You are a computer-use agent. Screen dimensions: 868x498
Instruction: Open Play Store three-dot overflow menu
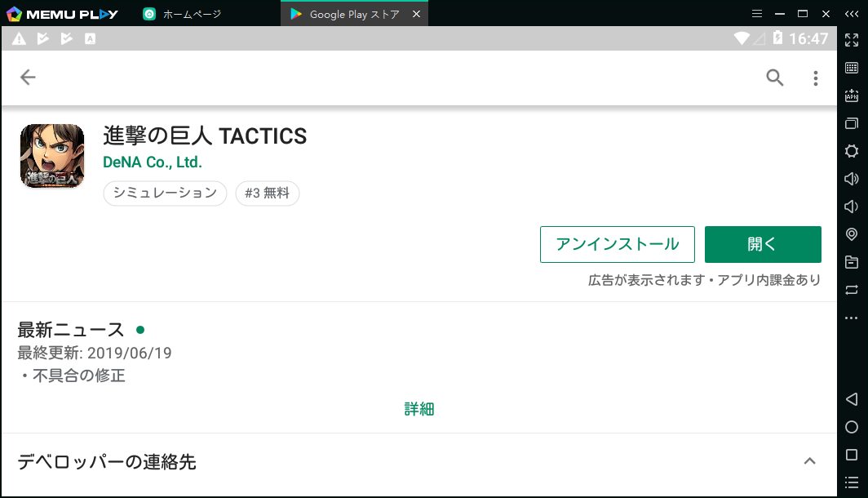click(815, 78)
